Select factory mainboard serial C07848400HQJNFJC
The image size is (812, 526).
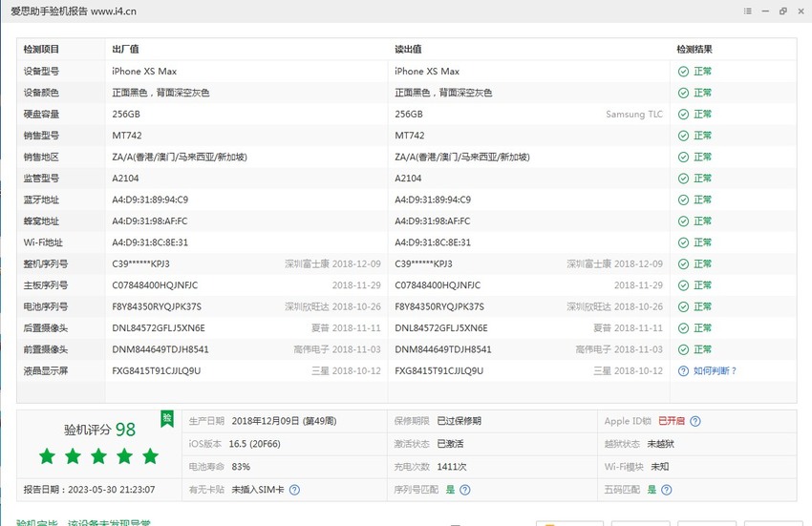tap(155, 285)
